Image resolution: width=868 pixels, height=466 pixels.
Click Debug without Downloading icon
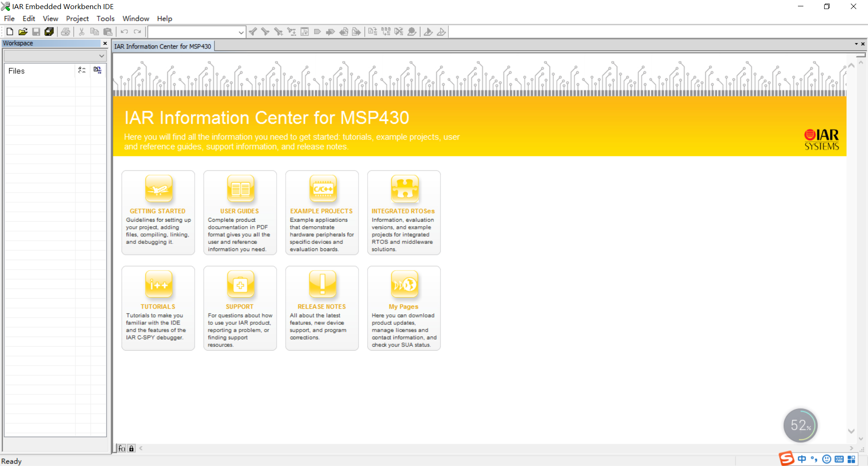[441, 32]
